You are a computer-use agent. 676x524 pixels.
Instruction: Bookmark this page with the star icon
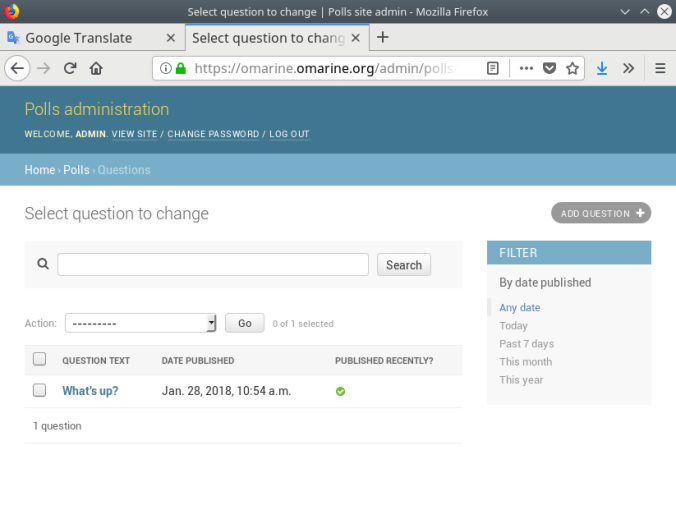pos(572,69)
